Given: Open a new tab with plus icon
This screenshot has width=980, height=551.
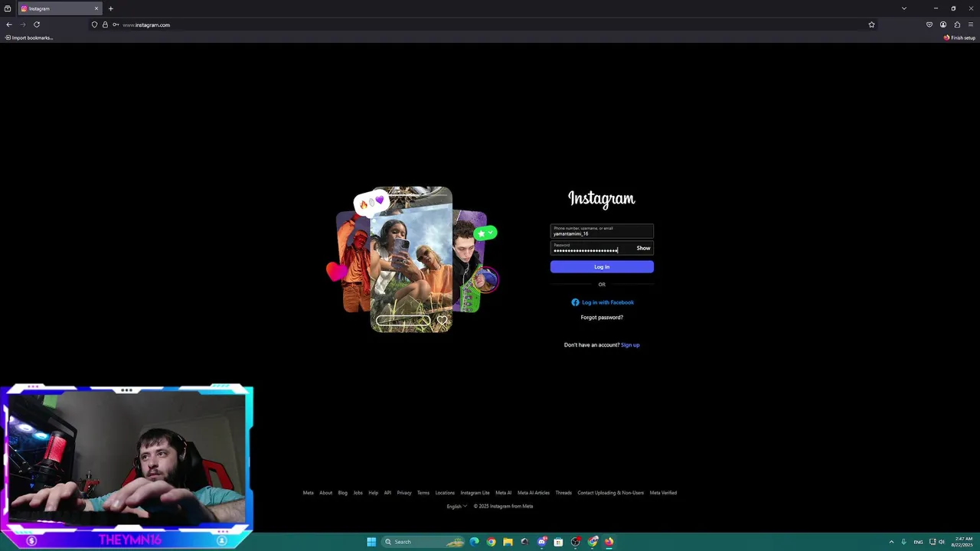Looking at the screenshot, I should point(110,8).
